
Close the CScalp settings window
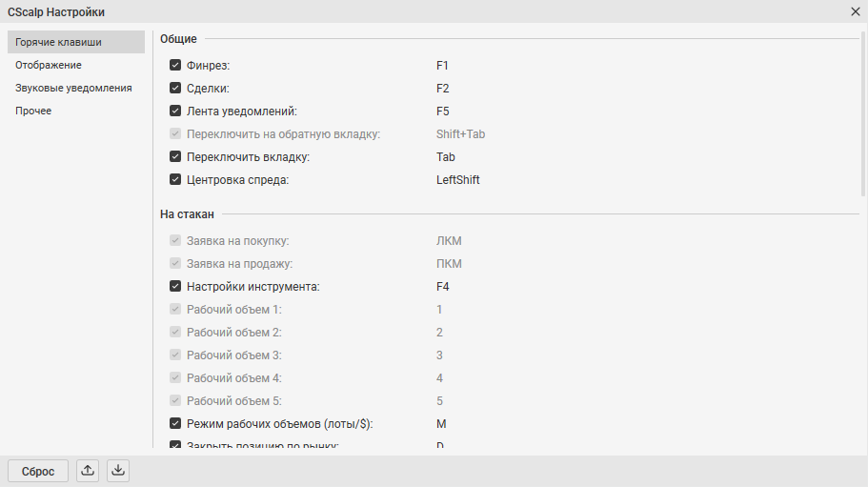(855, 11)
